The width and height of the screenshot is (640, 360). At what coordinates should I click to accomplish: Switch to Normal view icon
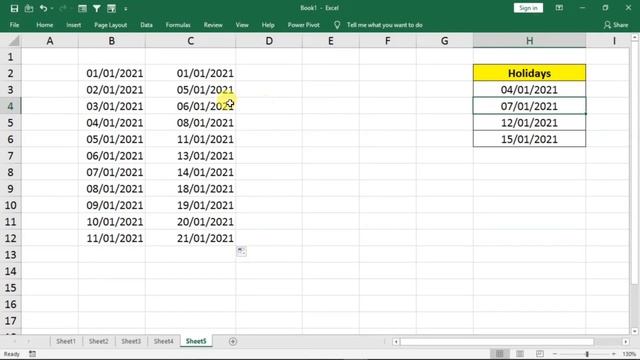coord(500,354)
